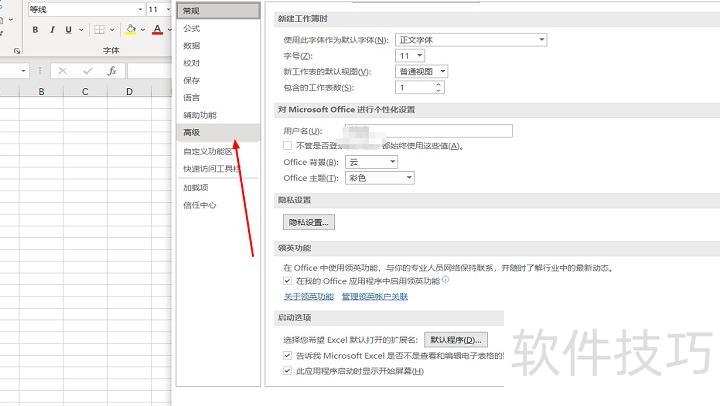The image size is (720, 406).
Task: Select the 快速访问工具栏 options category
Action: point(218,169)
